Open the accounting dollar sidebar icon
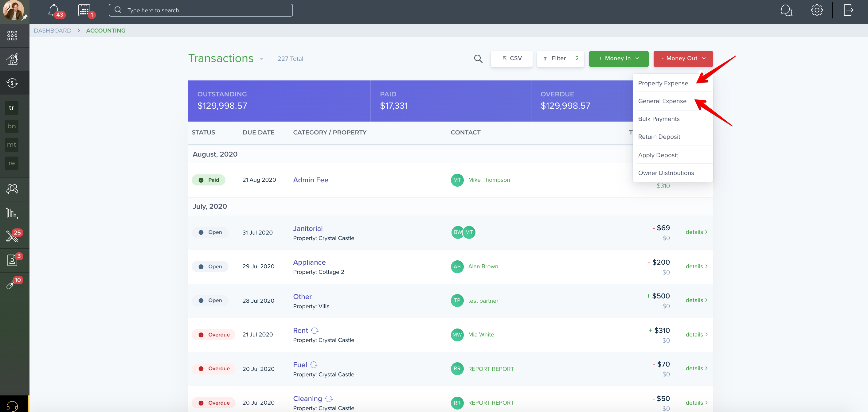The height and width of the screenshot is (412, 868). (12, 83)
